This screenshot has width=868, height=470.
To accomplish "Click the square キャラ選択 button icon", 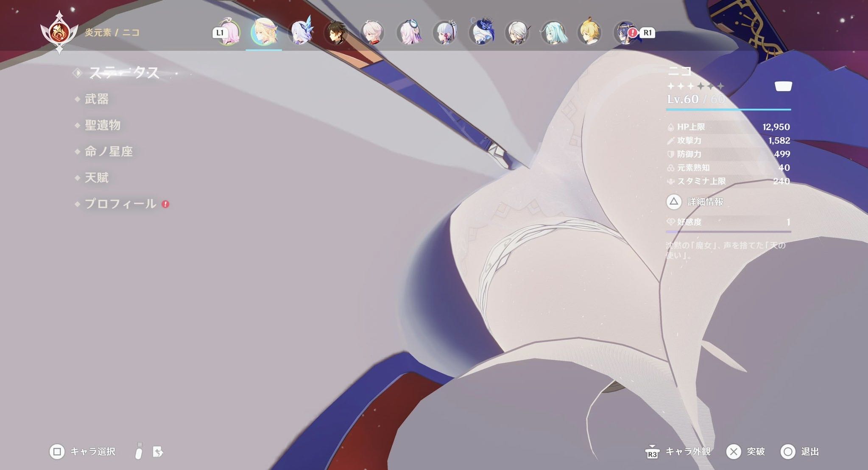I will [57, 452].
